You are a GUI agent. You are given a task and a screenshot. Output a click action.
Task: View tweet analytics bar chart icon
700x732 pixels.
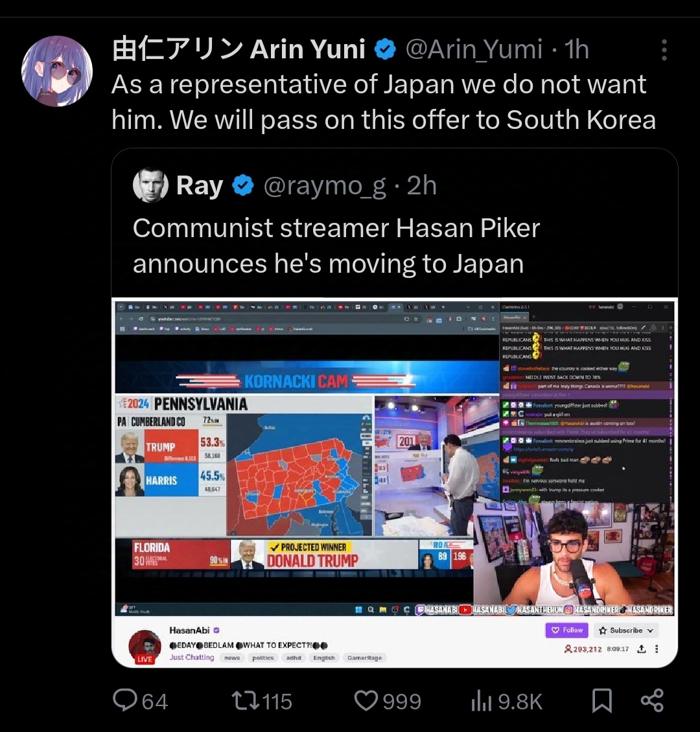[x=481, y=701]
